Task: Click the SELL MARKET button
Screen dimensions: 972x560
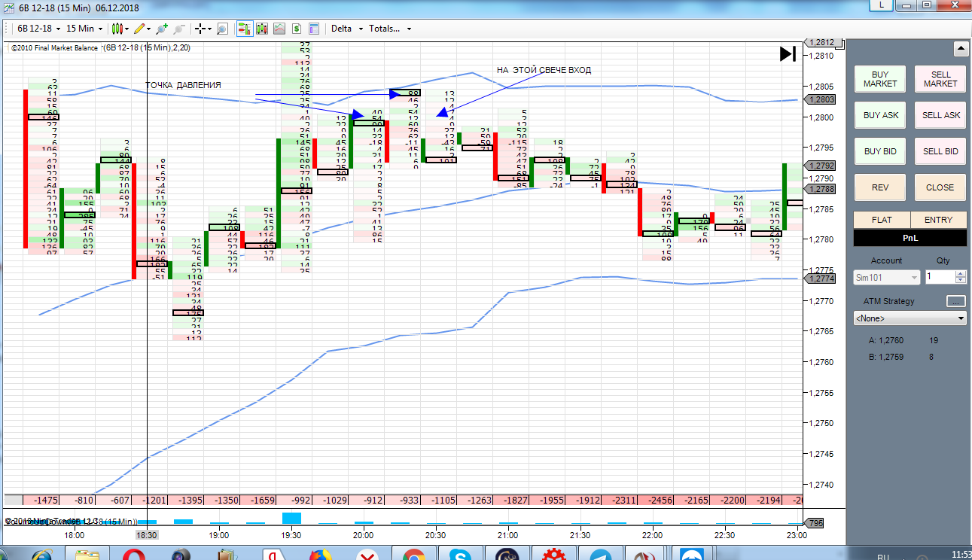Action: tap(940, 79)
